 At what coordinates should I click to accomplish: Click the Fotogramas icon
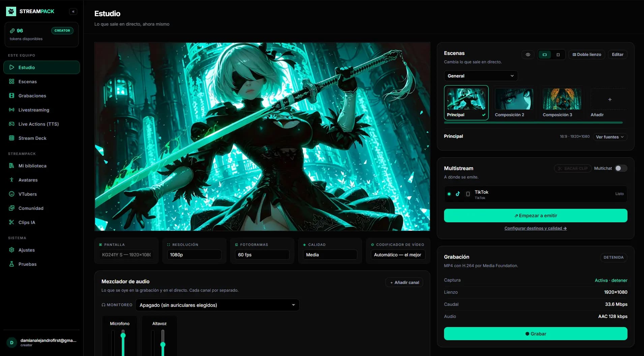tap(237, 245)
